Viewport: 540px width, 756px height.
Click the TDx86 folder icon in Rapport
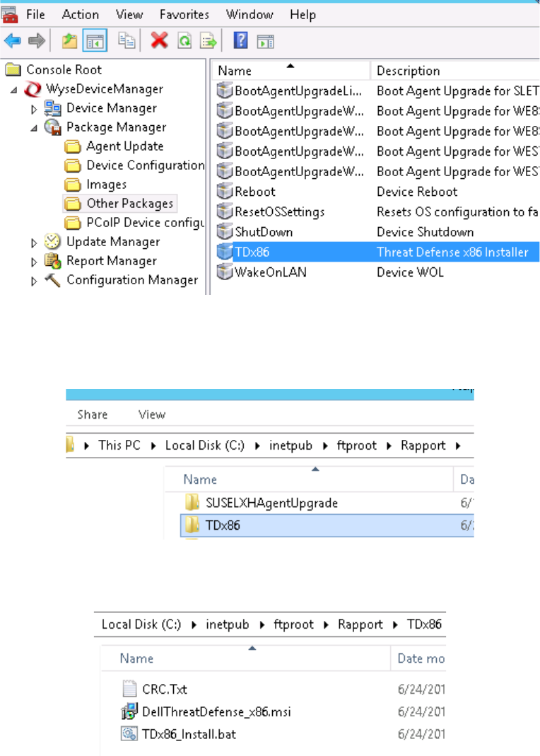(x=192, y=525)
